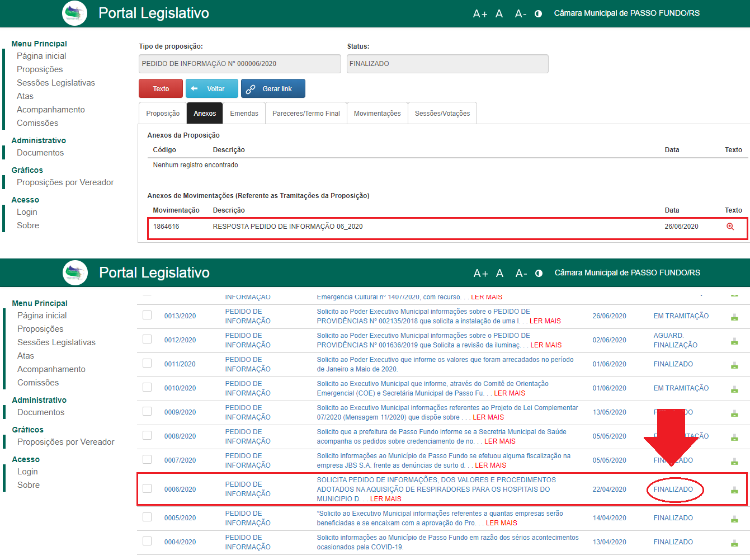Screen dimensions: 750x560
Task: Click the green icon in row 0012/2020
Action: point(734,341)
